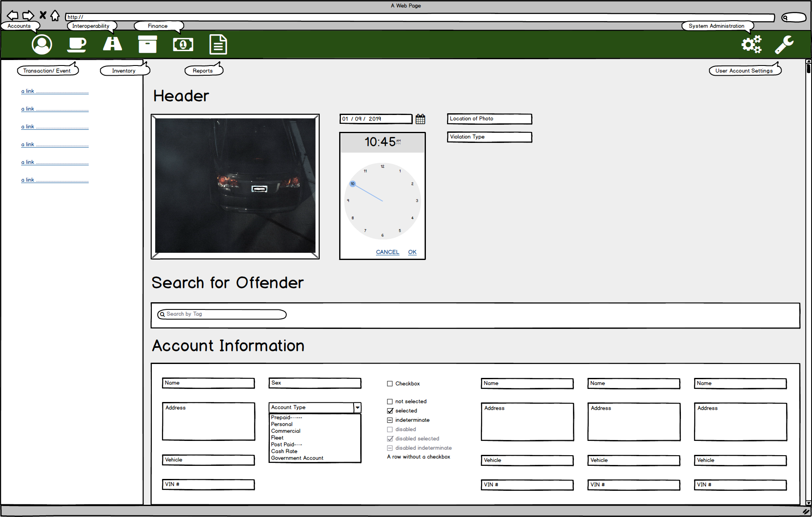Select 'Prepaid' group in account list
The height and width of the screenshot is (517, 812).
click(287, 418)
